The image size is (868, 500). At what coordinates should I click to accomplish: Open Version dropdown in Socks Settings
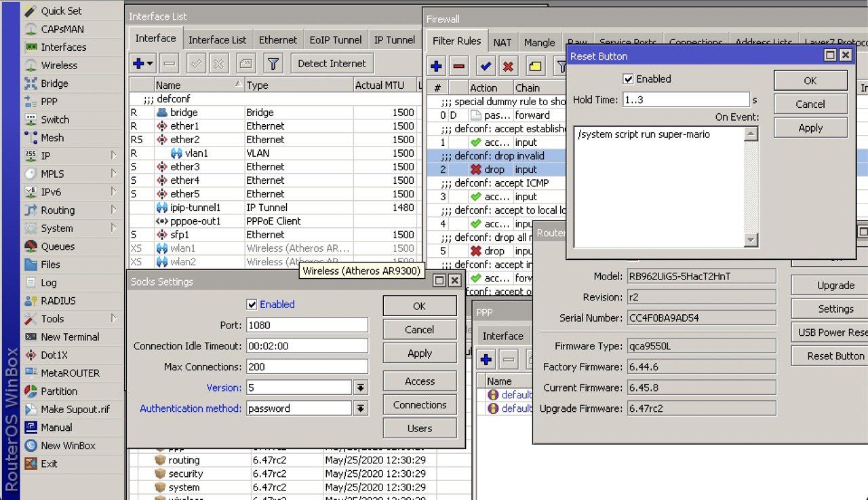pos(361,388)
